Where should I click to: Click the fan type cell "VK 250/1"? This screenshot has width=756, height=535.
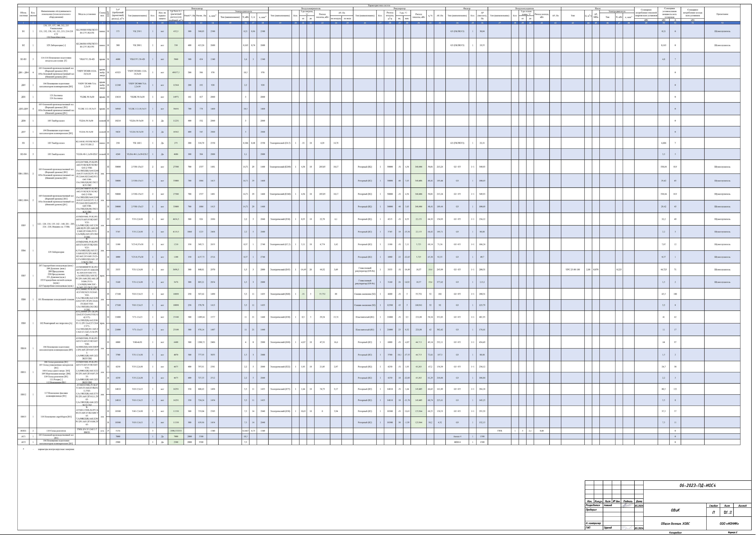click(x=137, y=31)
